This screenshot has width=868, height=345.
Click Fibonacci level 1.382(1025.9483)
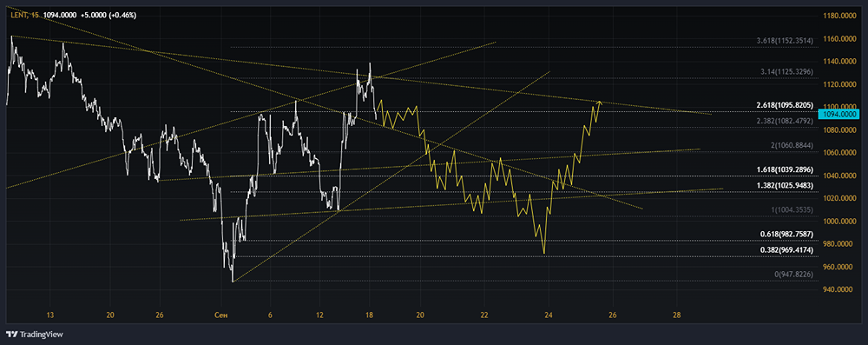point(785,185)
